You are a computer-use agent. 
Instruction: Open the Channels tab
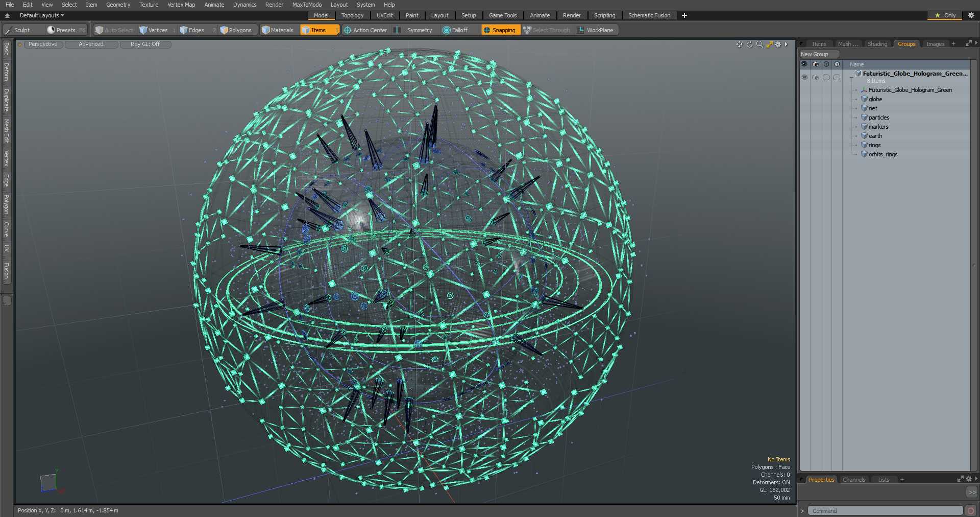pyautogui.click(x=854, y=480)
